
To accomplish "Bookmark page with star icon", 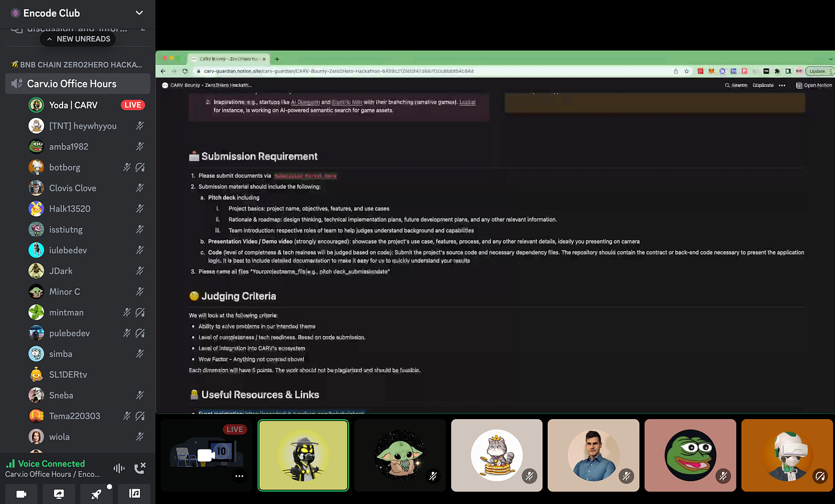I will [x=686, y=71].
